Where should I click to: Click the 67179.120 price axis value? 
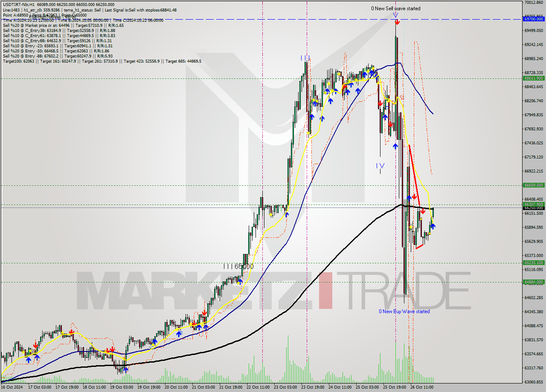534,157
